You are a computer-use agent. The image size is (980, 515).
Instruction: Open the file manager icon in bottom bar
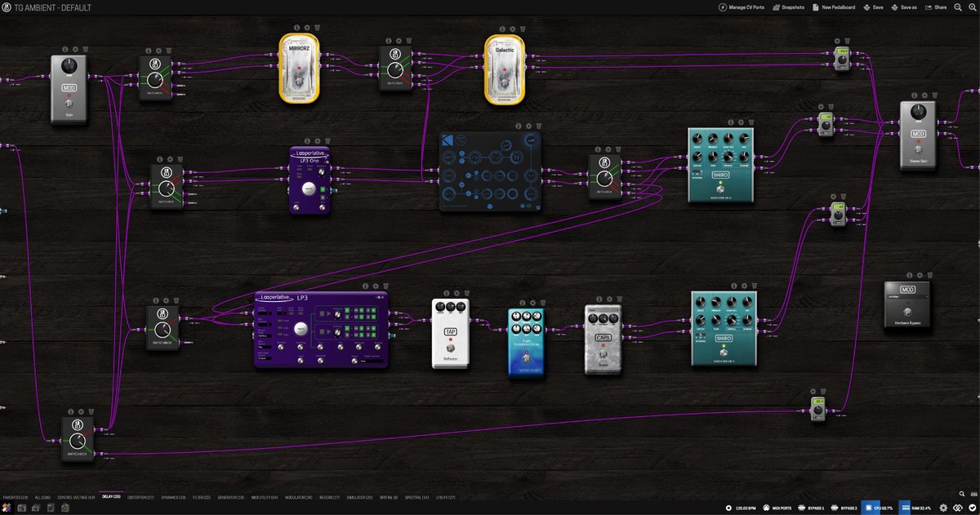pos(50,508)
